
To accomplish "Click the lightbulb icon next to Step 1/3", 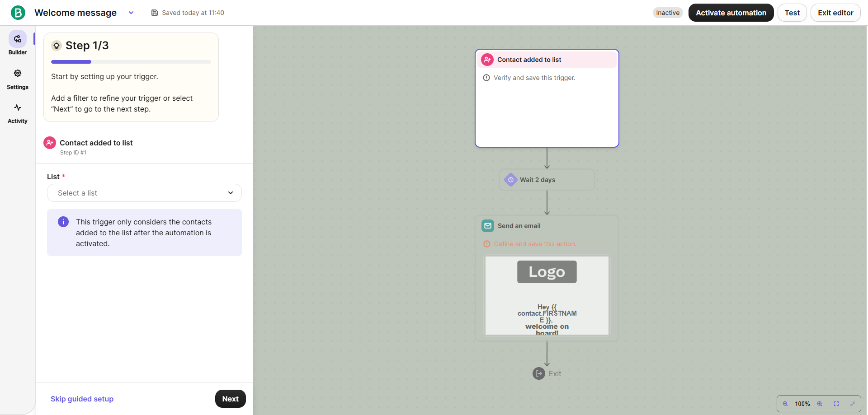I will click(x=57, y=46).
